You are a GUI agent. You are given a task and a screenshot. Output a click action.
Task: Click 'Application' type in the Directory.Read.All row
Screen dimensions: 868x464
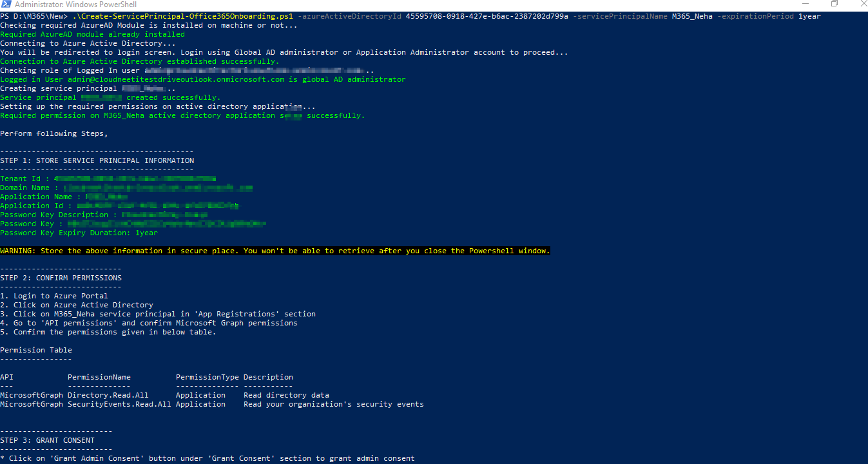coord(200,395)
